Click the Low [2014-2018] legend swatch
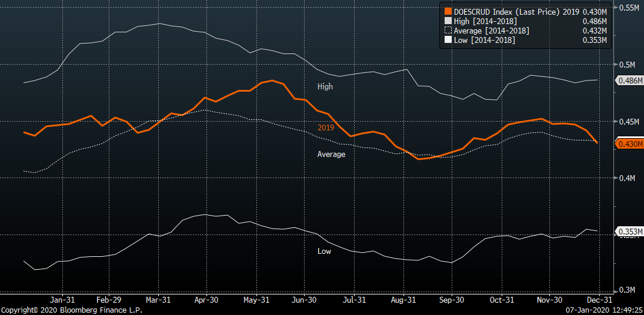Screen dimensions: 644x315 [448, 40]
